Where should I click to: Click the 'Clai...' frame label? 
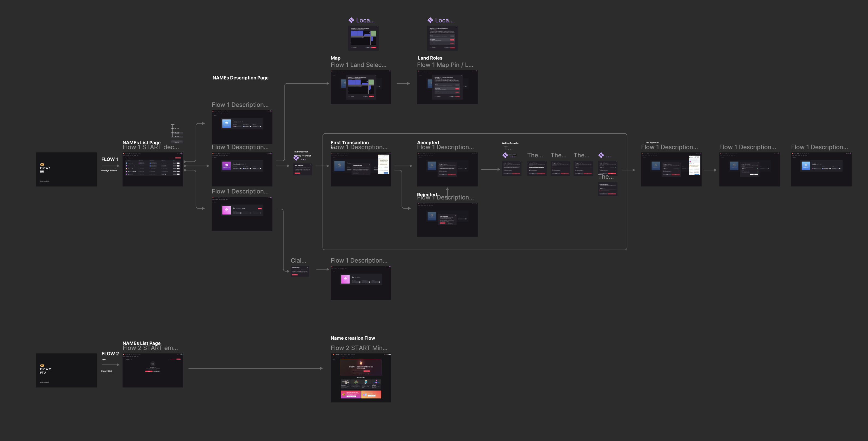click(298, 260)
